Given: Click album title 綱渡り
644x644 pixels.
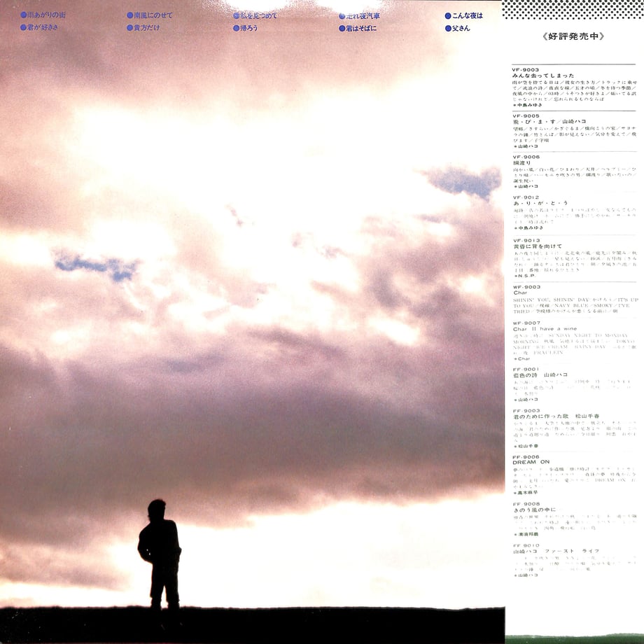Looking at the screenshot, I should click(x=521, y=162).
